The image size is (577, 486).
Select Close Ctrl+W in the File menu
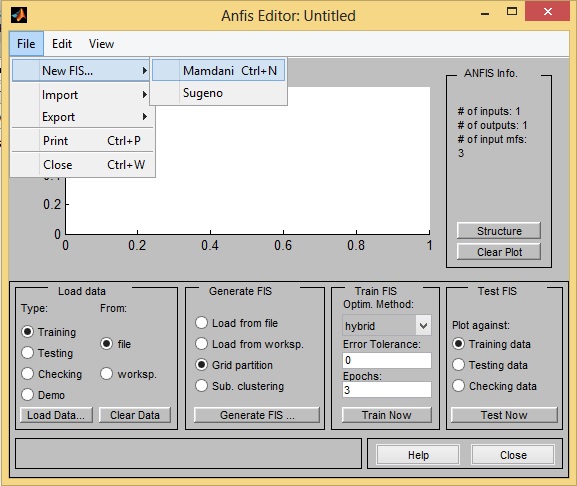click(x=82, y=164)
